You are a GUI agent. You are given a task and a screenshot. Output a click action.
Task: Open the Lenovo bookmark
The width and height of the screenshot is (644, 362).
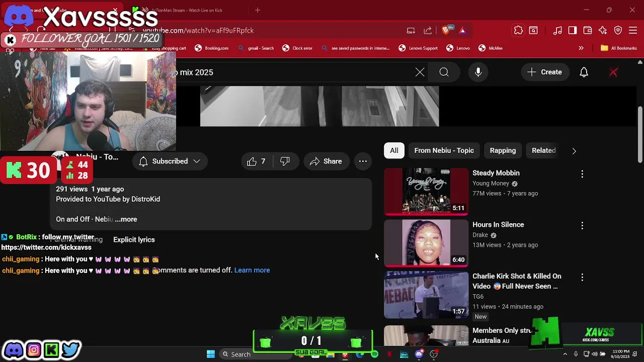click(x=458, y=48)
